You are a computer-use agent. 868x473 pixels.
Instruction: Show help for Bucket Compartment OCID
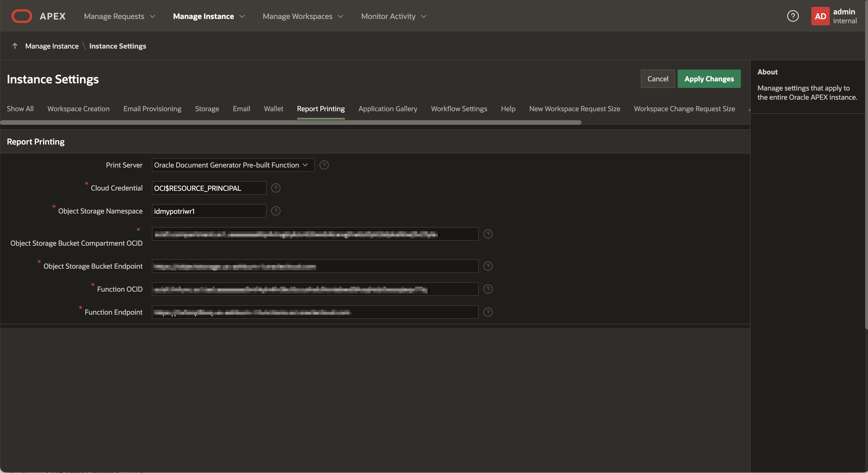[x=487, y=234]
